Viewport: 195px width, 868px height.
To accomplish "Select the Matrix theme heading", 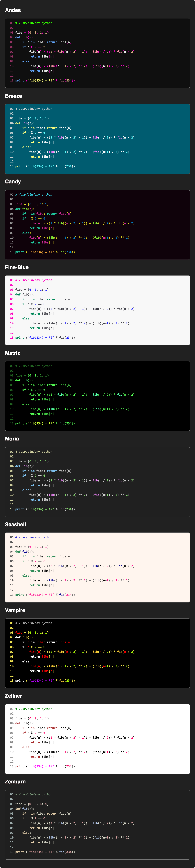I will coord(12,353).
